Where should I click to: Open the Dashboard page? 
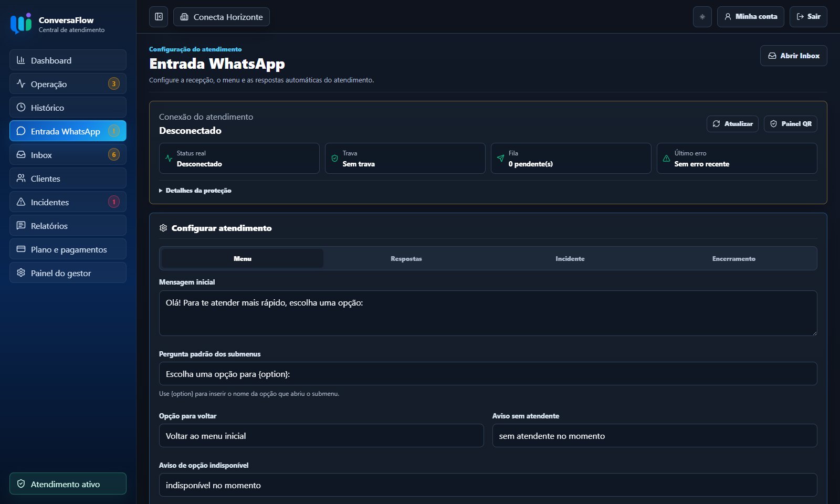coord(68,60)
